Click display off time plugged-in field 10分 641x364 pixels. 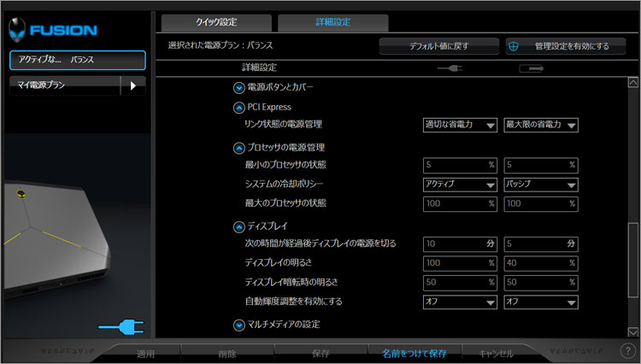[x=460, y=244]
